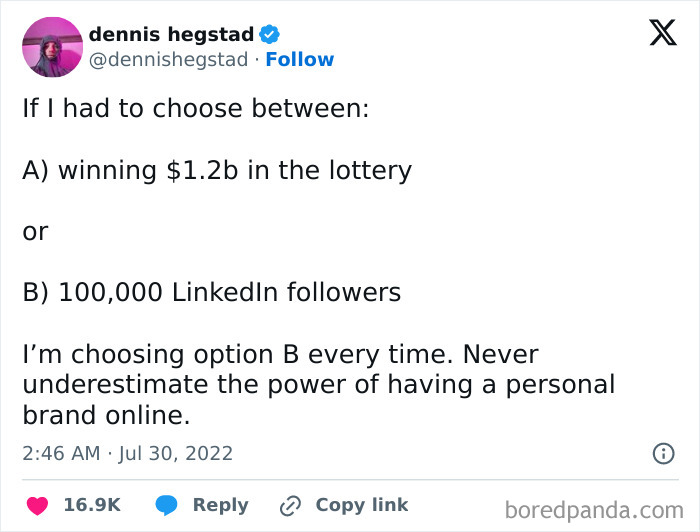The image size is (700, 532).
Task: Follow @dennishegstad
Action: pyautogui.click(x=300, y=59)
